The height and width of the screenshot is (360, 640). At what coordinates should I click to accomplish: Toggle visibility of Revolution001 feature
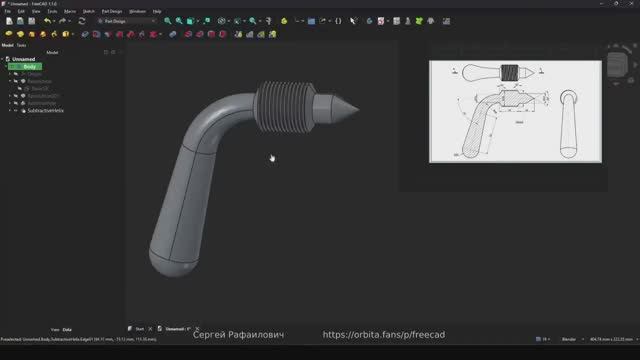point(16,96)
